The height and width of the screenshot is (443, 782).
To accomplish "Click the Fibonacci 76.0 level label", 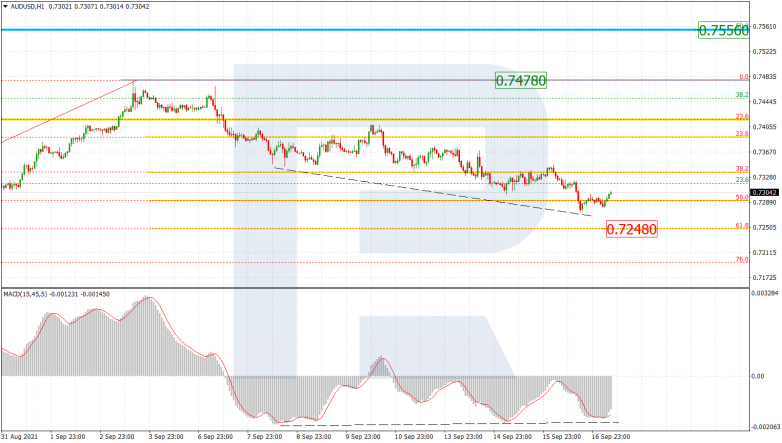I will [x=742, y=260].
